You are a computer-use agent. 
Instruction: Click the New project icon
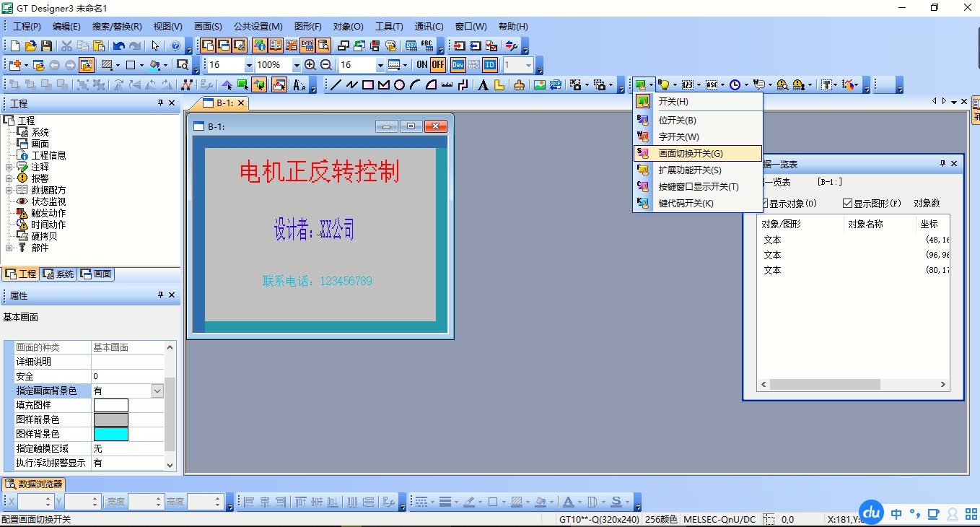click(15, 45)
